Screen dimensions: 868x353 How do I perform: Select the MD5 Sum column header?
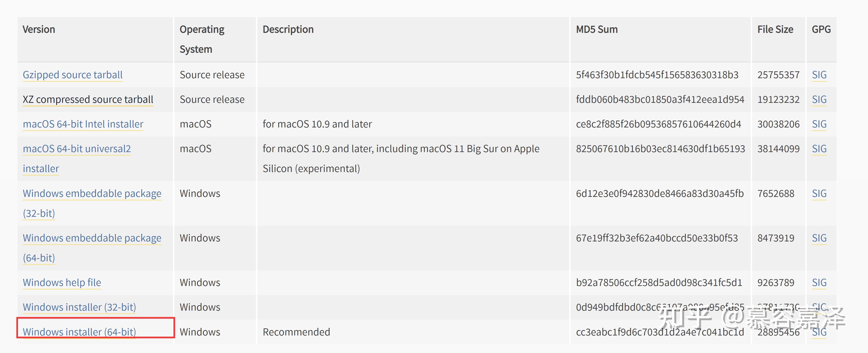597,29
